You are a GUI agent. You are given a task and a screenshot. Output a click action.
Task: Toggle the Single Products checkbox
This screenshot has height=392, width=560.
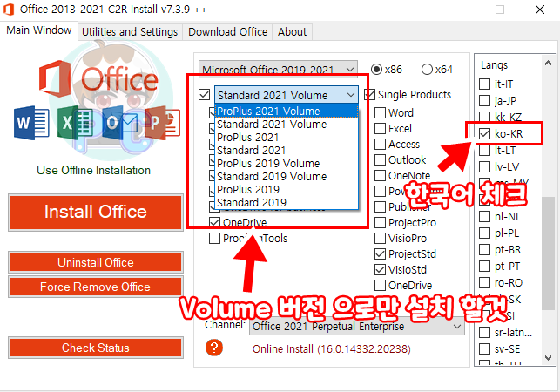pyautogui.click(x=369, y=95)
